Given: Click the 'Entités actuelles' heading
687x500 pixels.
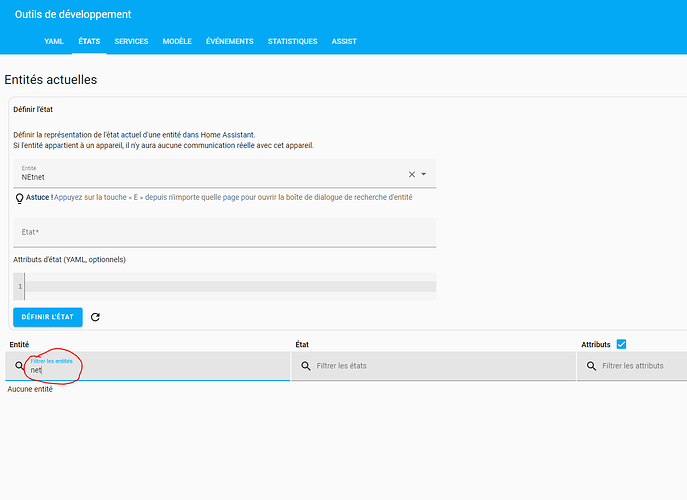Looking at the screenshot, I should coord(51,80).
